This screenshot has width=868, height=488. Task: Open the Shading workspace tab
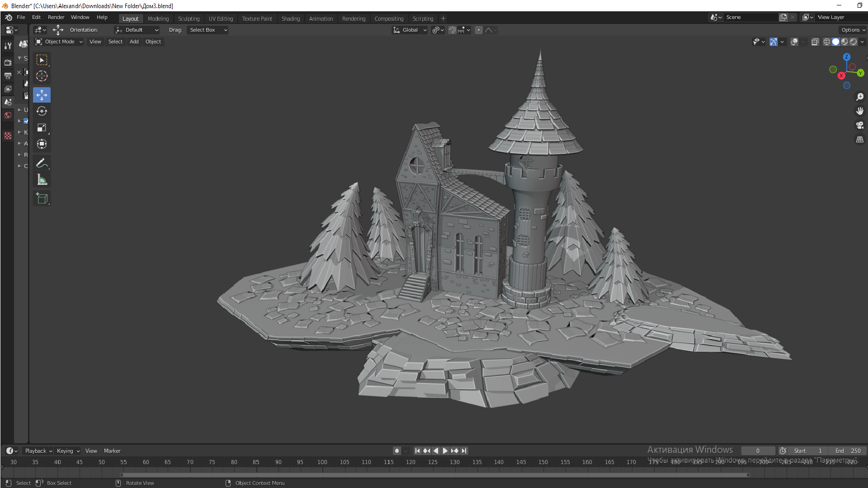click(290, 19)
